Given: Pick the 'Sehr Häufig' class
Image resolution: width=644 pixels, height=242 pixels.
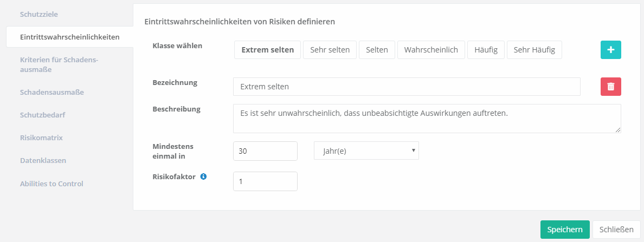Looking at the screenshot, I should click(x=534, y=50).
